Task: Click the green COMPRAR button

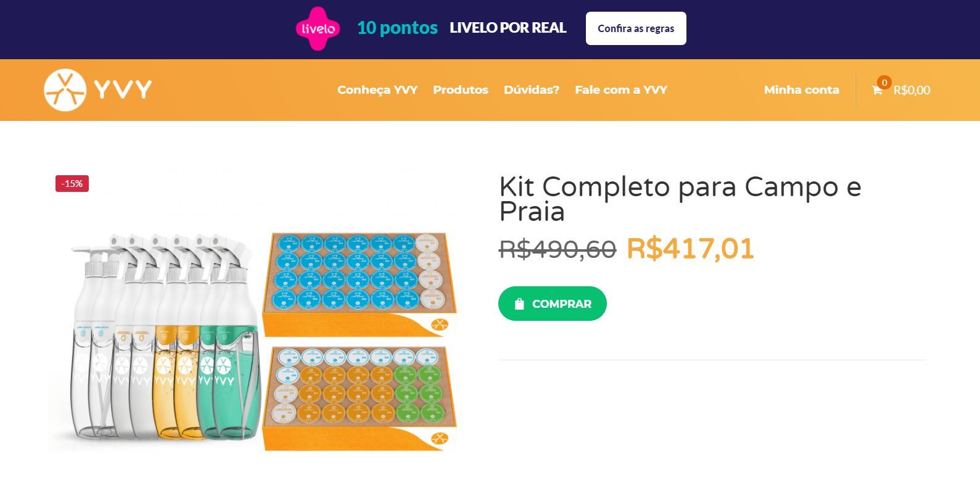Action: coord(553,304)
